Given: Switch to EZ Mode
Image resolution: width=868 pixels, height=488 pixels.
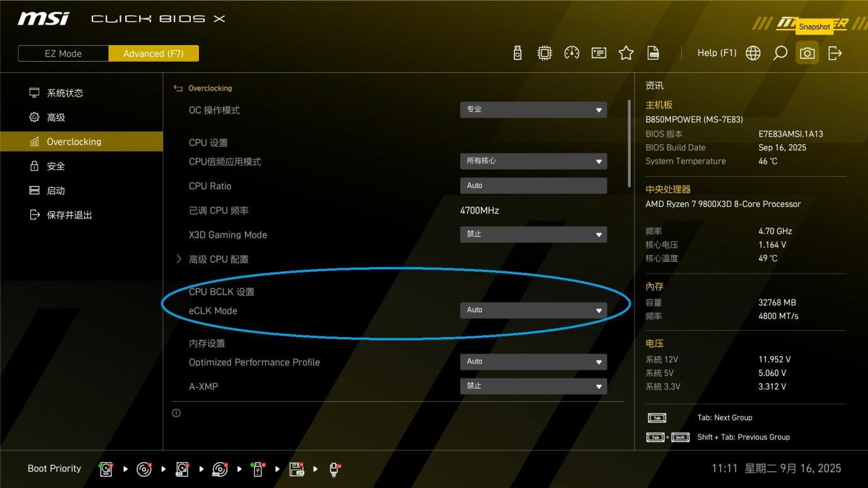Looking at the screenshot, I should tap(63, 53).
